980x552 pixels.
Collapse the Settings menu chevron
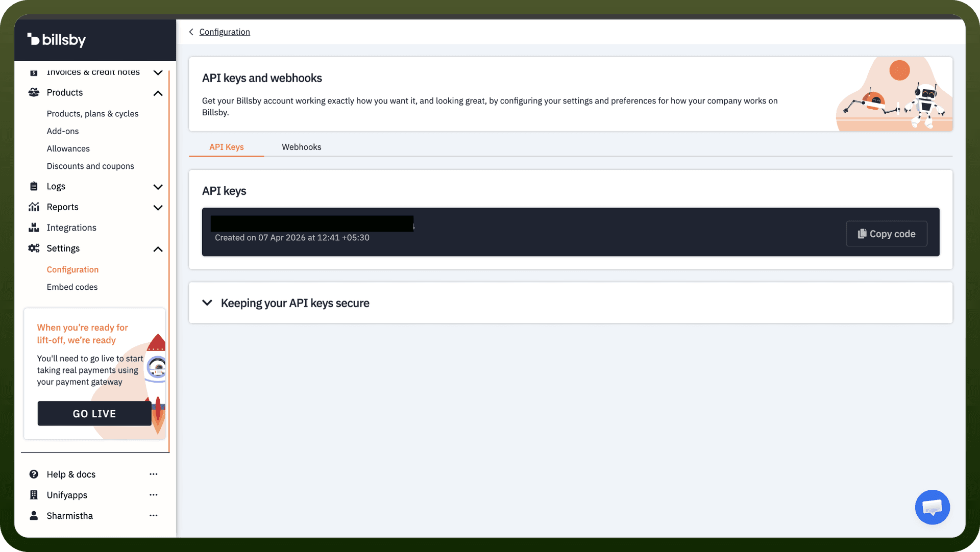coord(158,249)
